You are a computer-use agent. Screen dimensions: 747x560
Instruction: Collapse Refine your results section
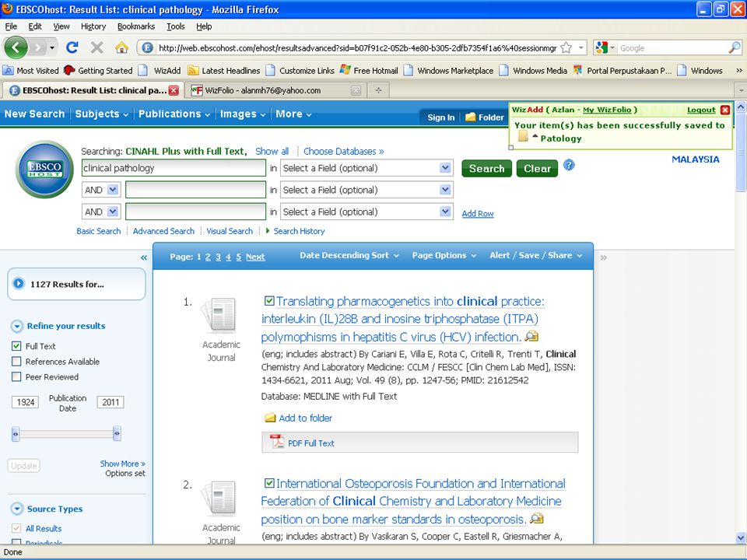[x=17, y=326]
